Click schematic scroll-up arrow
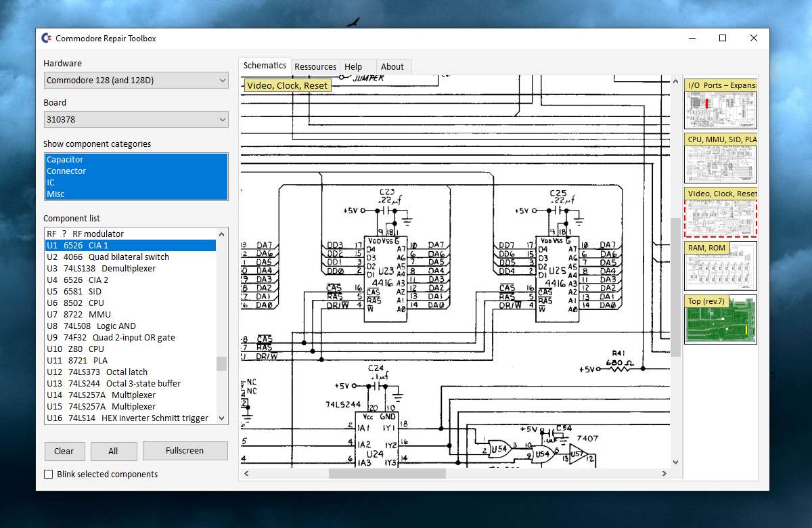The image size is (812, 528). click(675, 81)
